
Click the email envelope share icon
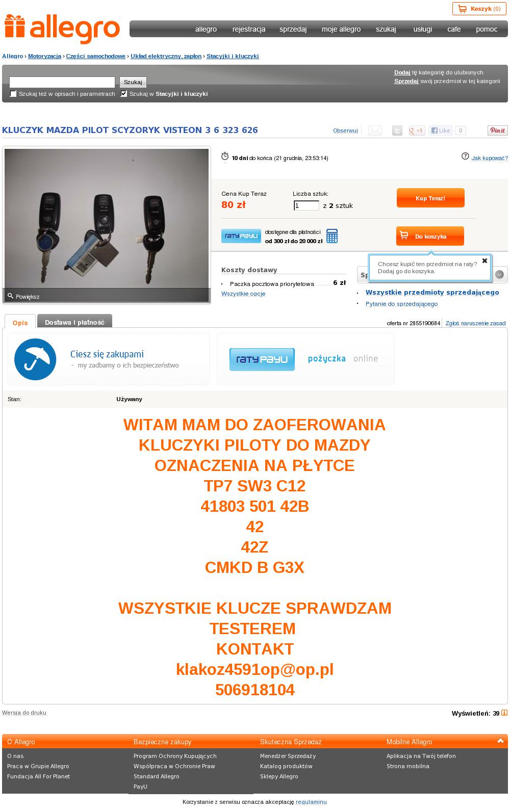tap(375, 130)
